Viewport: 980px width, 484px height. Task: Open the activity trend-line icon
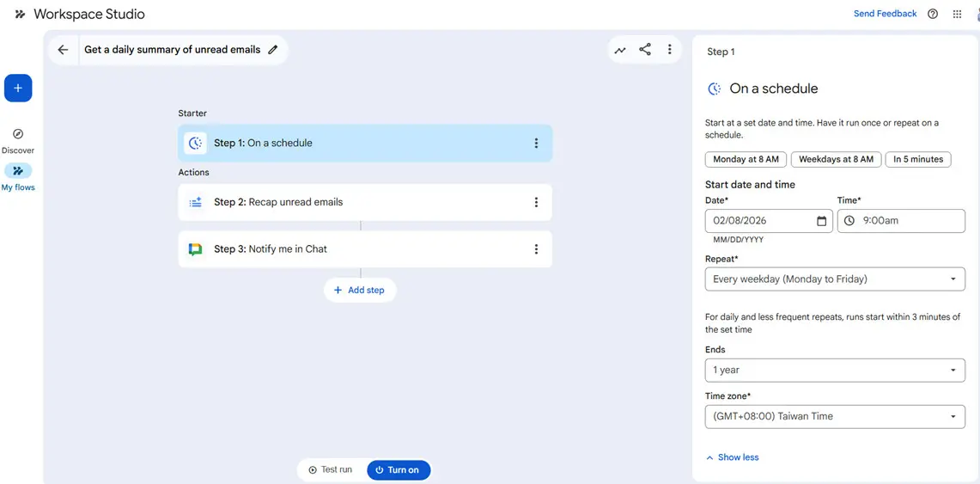point(620,50)
